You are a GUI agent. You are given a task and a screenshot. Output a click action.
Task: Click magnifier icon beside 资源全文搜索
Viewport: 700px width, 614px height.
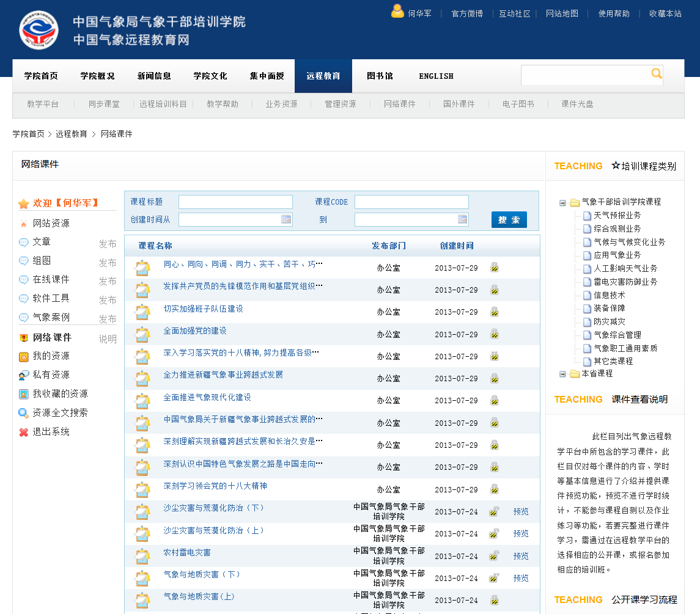(x=24, y=413)
